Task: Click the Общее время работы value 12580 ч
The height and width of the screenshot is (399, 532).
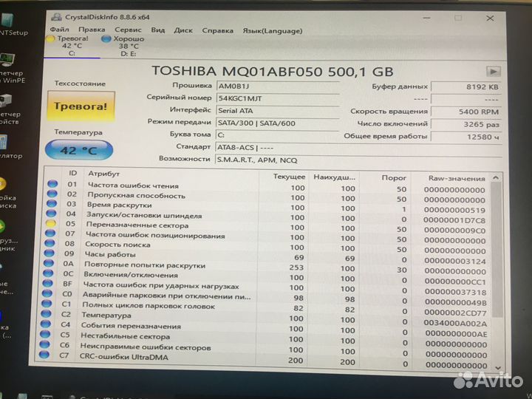Action: click(466, 137)
